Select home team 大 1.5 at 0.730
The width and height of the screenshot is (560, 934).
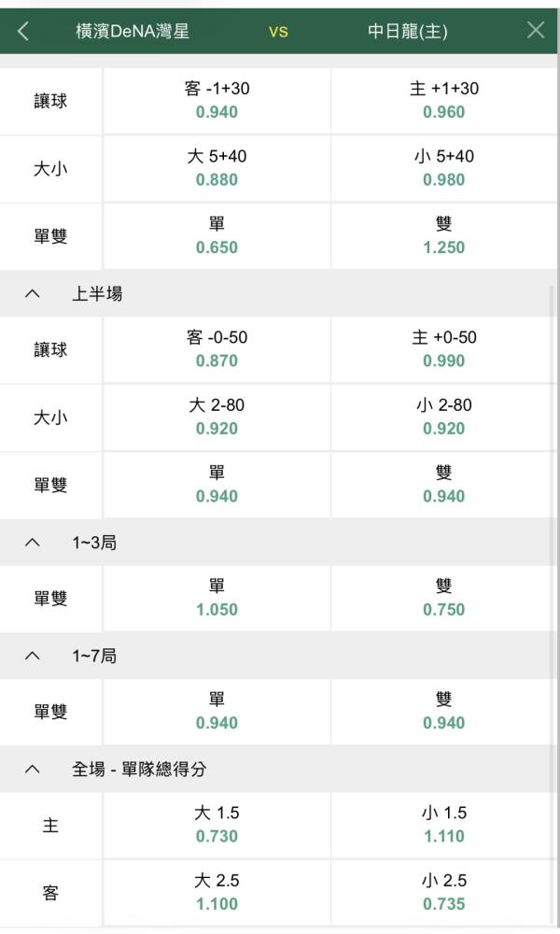click(x=217, y=825)
